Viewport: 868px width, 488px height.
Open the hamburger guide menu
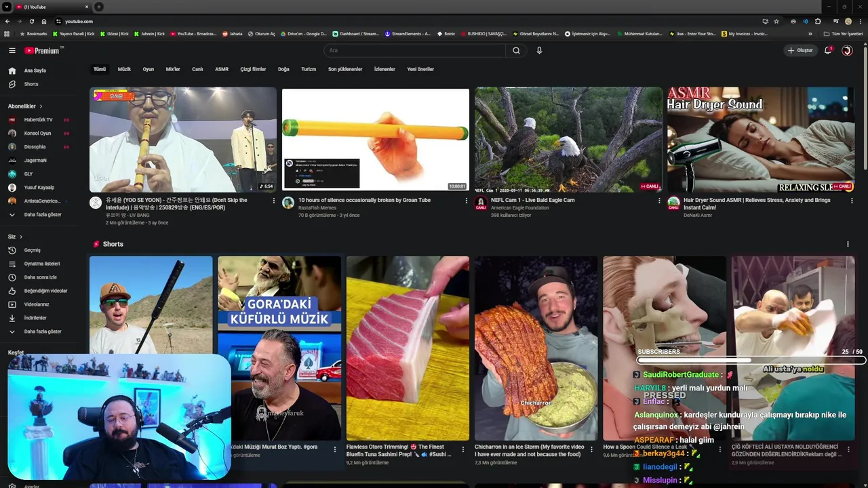pos(12,50)
